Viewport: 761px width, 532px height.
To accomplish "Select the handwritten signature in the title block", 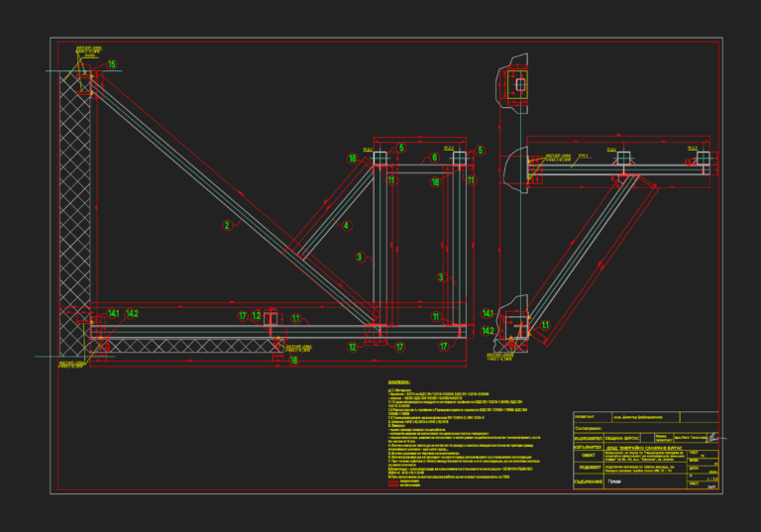I will pyautogui.click(x=714, y=438).
